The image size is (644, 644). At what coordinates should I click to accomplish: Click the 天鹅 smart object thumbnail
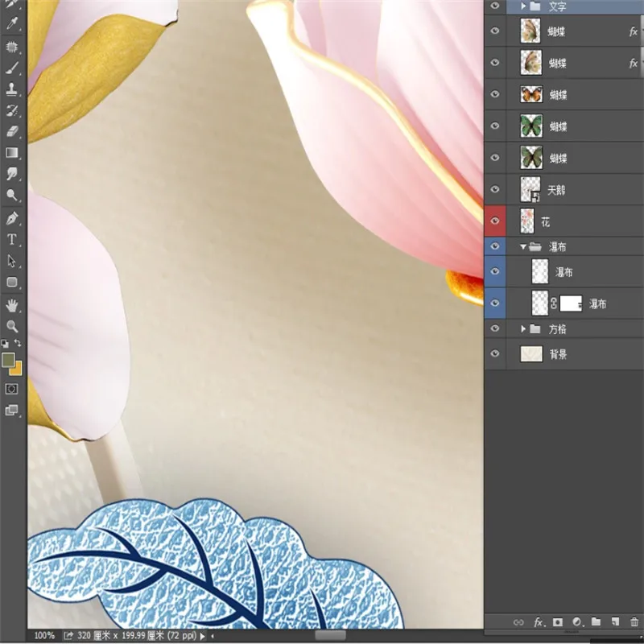click(530, 189)
